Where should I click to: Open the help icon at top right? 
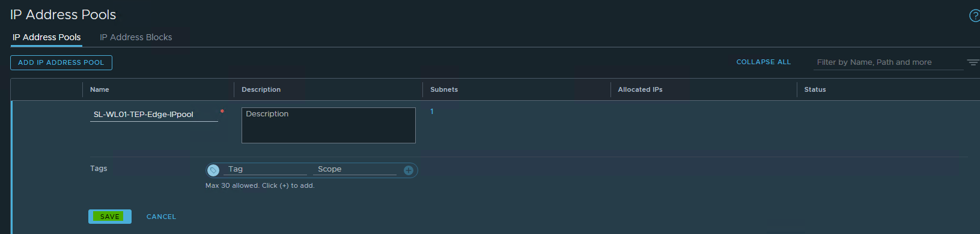coord(975,16)
